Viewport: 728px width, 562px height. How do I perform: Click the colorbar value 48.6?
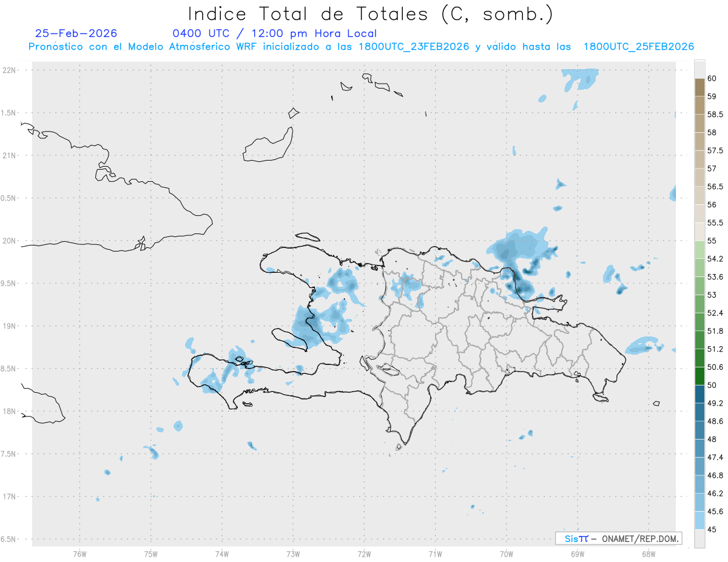point(715,421)
